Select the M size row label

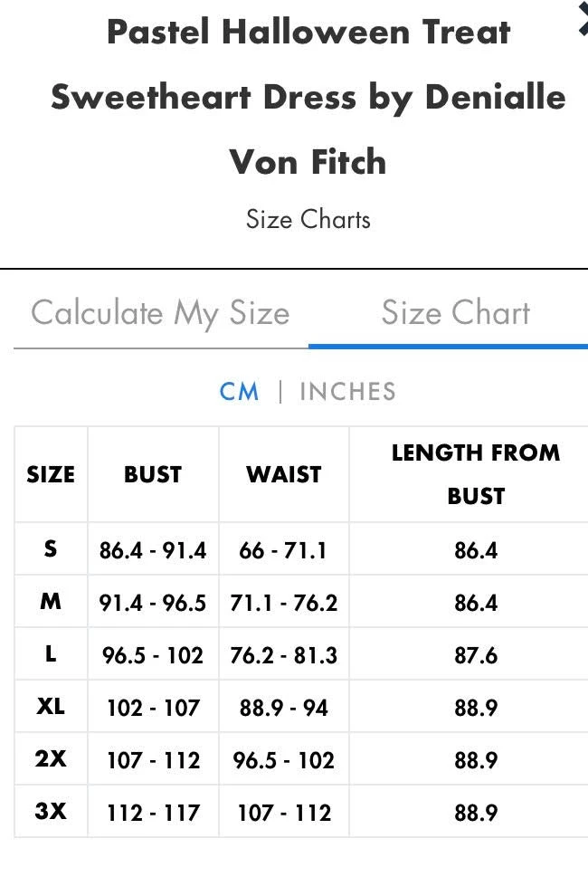(x=51, y=602)
